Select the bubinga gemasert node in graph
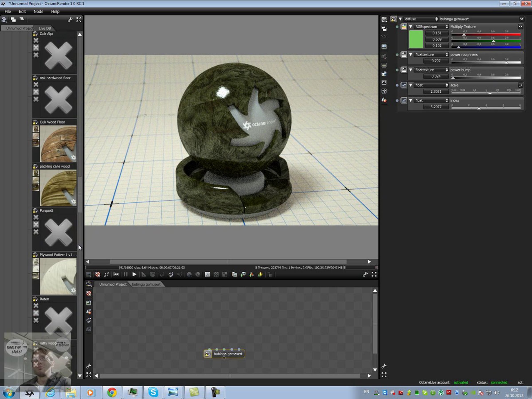 [224, 354]
